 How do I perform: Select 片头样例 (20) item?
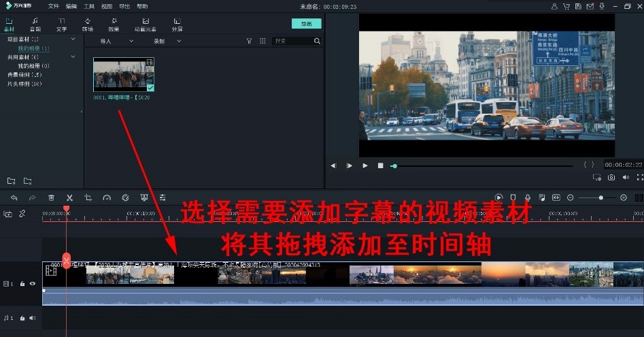(24, 84)
